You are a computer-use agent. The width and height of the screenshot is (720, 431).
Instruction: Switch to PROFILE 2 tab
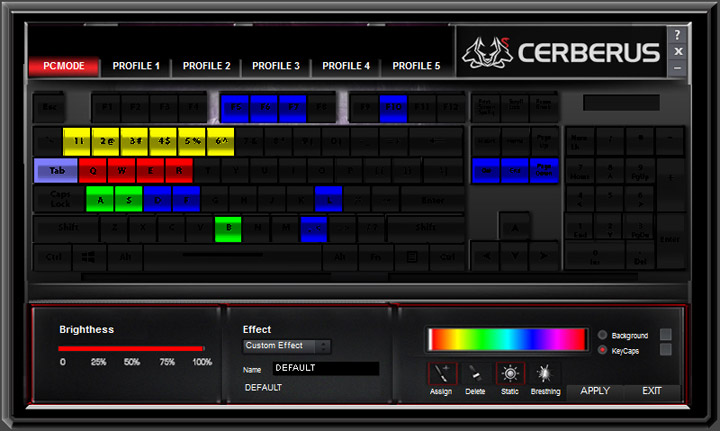[206, 66]
